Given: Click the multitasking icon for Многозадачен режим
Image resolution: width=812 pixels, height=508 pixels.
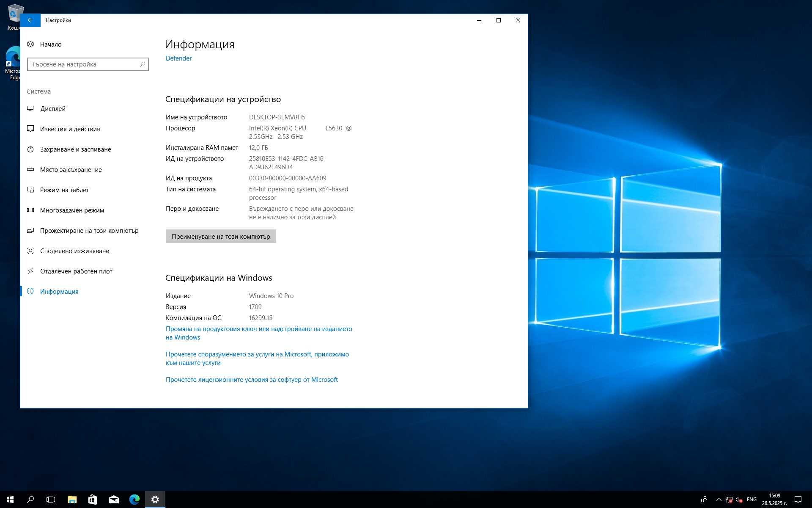Looking at the screenshot, I should point(30,210).
